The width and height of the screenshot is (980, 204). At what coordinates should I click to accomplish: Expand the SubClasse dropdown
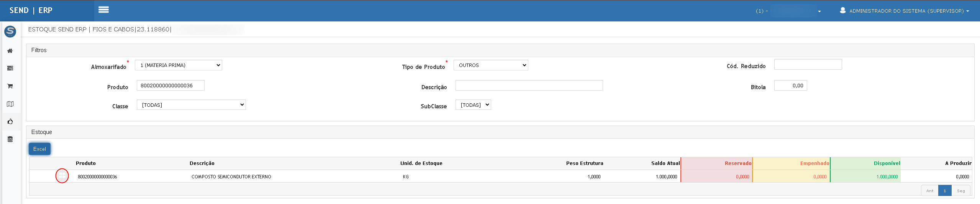click(x=473, y=105)
